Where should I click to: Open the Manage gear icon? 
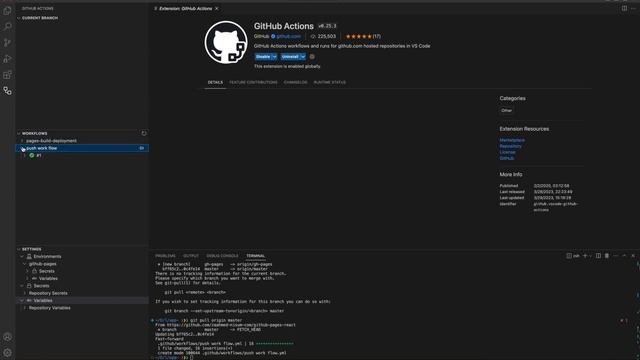pos(7,353)
